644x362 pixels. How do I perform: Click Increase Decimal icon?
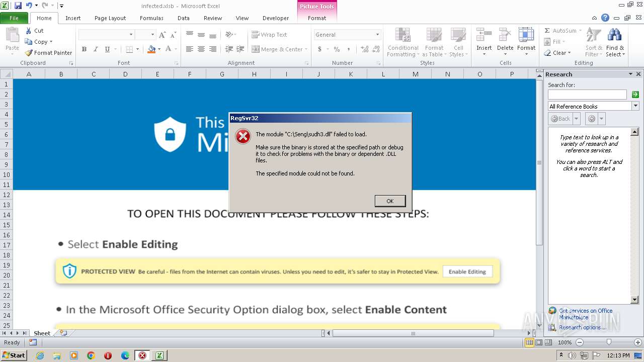(x=364, y=49)
